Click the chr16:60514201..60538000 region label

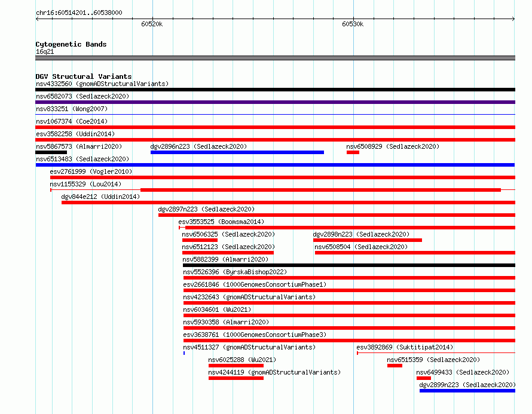coord(79,13)
